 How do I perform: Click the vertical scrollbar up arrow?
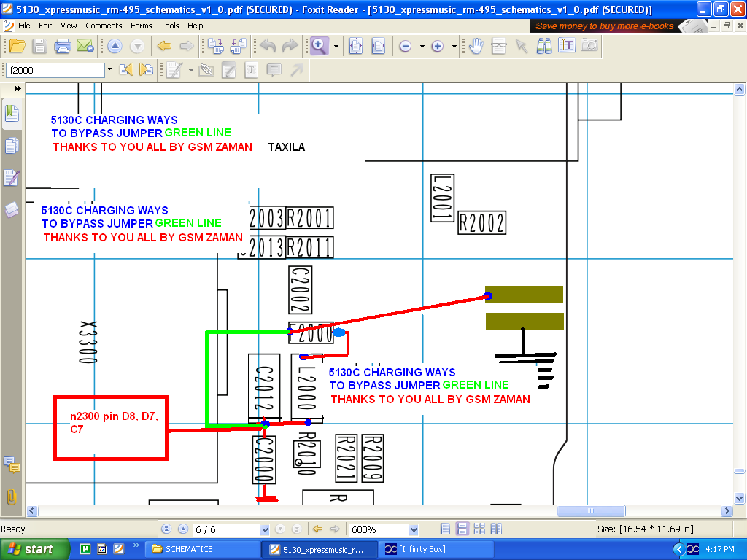click(x=740, y=89)
